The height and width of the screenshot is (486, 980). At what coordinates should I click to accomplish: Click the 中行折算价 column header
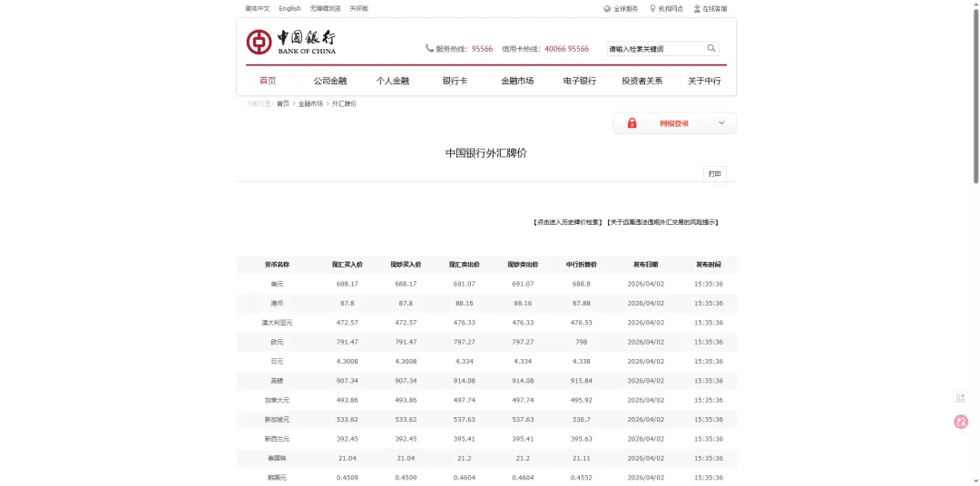[582, 265]
